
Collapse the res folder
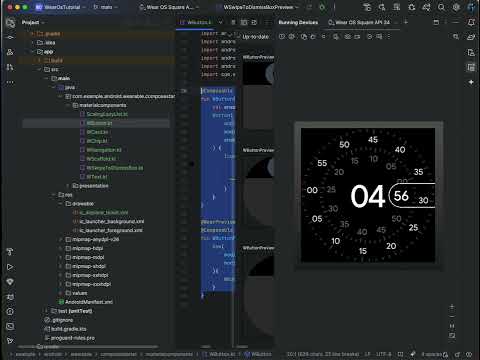click(54, 195)
